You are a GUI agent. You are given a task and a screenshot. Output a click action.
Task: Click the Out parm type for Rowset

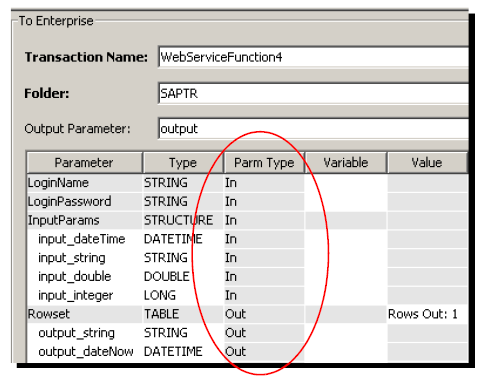(264, 314)
